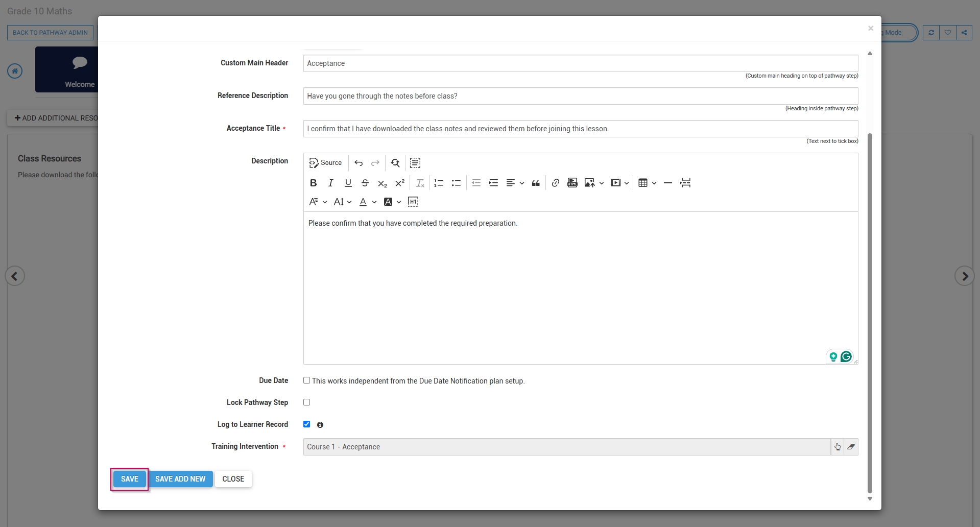Apply subscript formatting
980x527 pixels.
383,183
